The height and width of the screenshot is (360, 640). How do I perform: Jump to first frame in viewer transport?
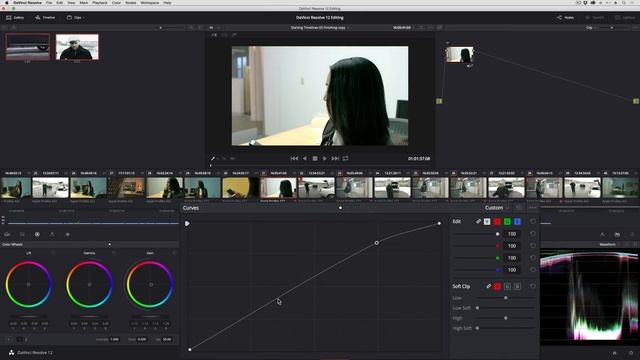[x=294, y=158]
